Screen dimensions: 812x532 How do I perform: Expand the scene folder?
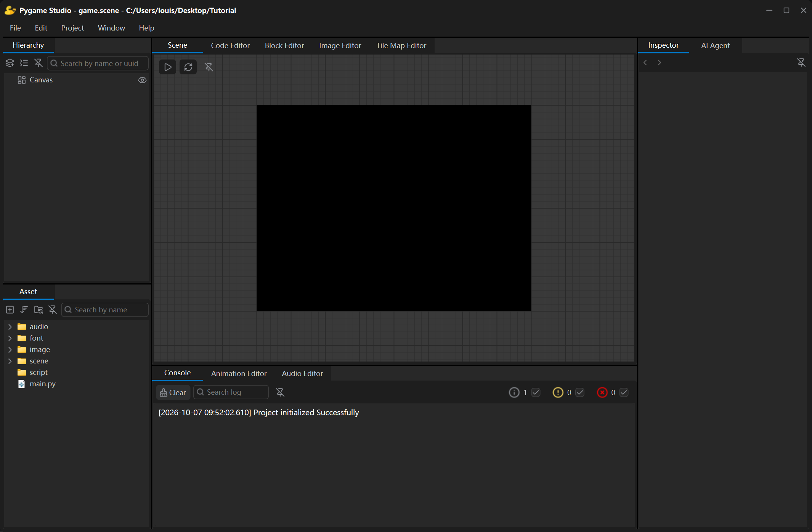coord(10,361)
